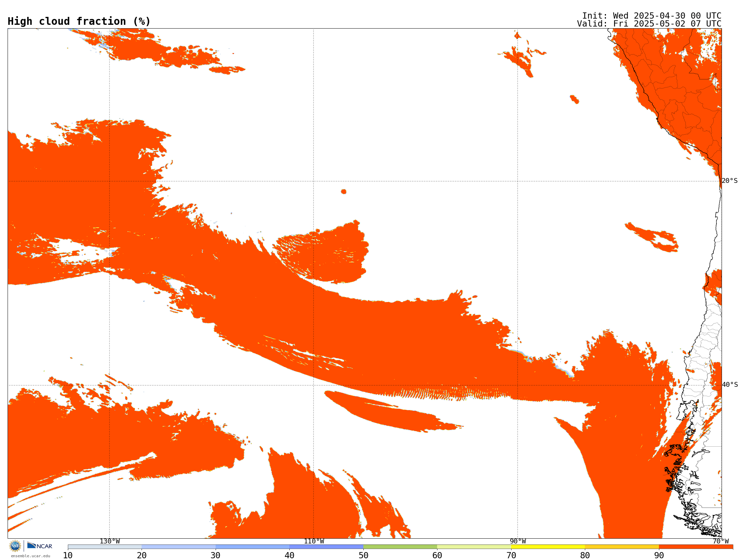744x560 pixels.
Task: Click the 40–50 periwinkle colorbar swatch
Action: click(x=326, y=547)
